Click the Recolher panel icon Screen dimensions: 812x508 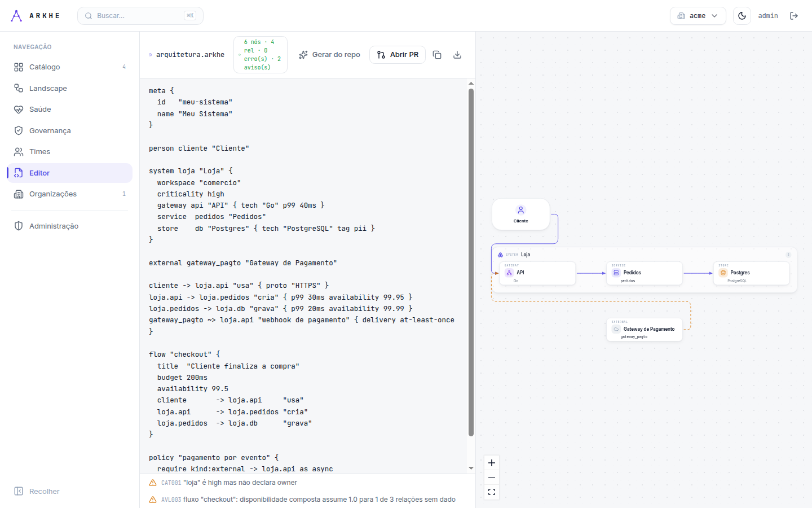coord(19,491)
